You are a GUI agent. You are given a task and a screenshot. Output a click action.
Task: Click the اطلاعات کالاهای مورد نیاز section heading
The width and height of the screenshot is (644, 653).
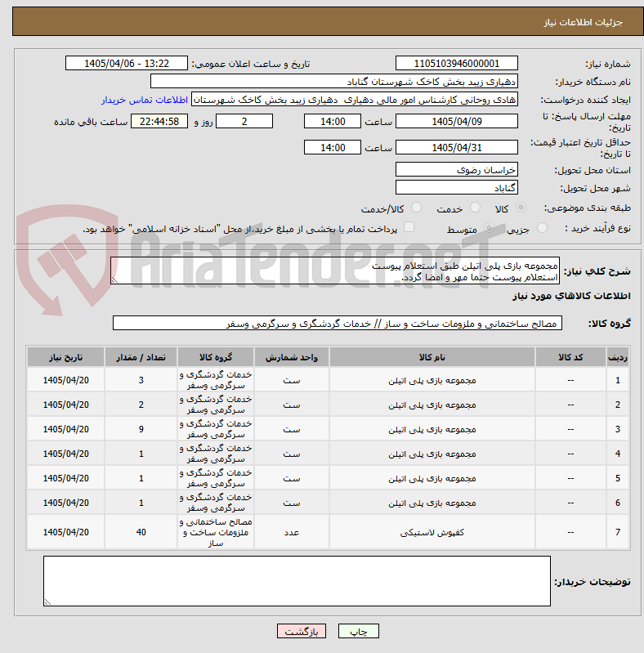click(x=571, y=296)
